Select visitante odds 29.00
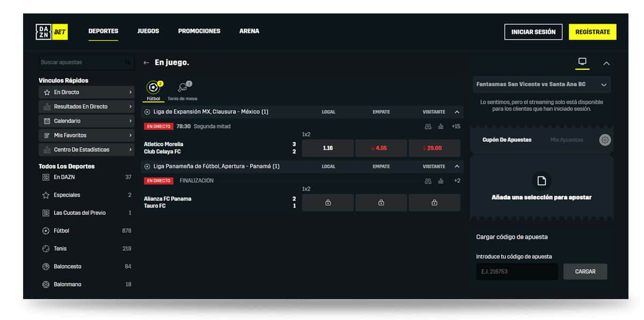 pos(434,148)
